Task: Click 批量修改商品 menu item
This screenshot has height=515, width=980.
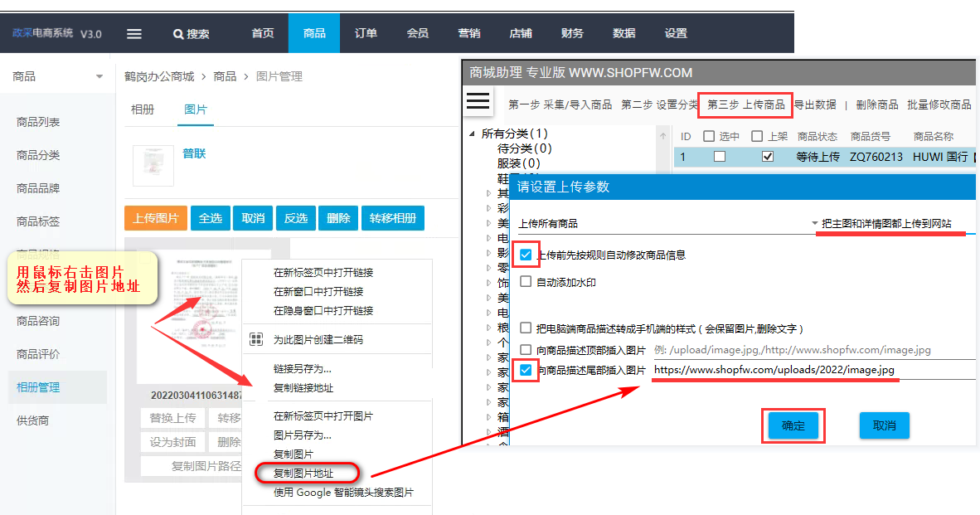Action: pyautogui.click(x=939, y=105)
